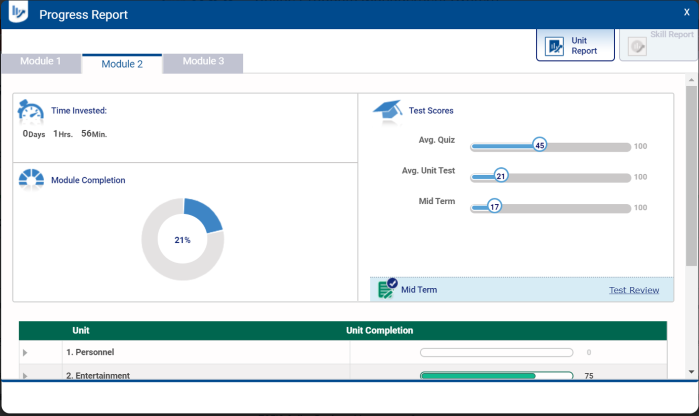Switch to the Module 3 tab
The height and width of the screenshot is (416, 699).
pos(202,62)
